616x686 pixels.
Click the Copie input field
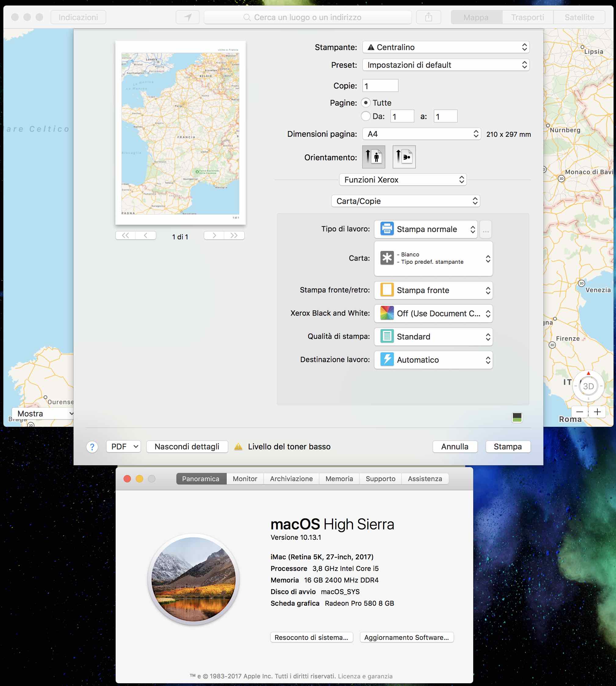coord(380,86)
